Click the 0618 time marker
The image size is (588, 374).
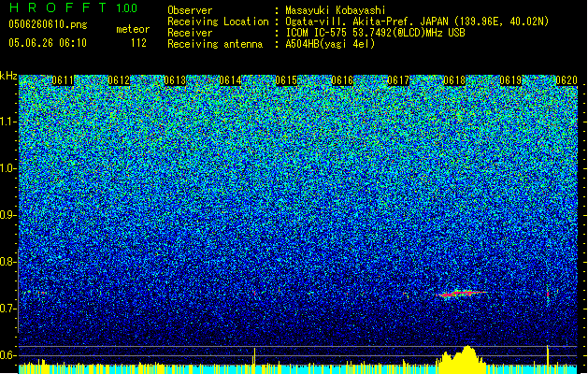coord(454,80)
